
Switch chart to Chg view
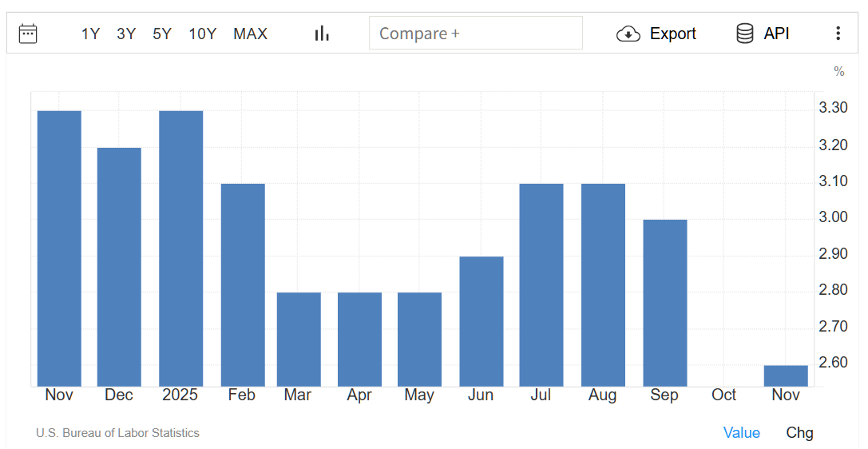[799, 432]
